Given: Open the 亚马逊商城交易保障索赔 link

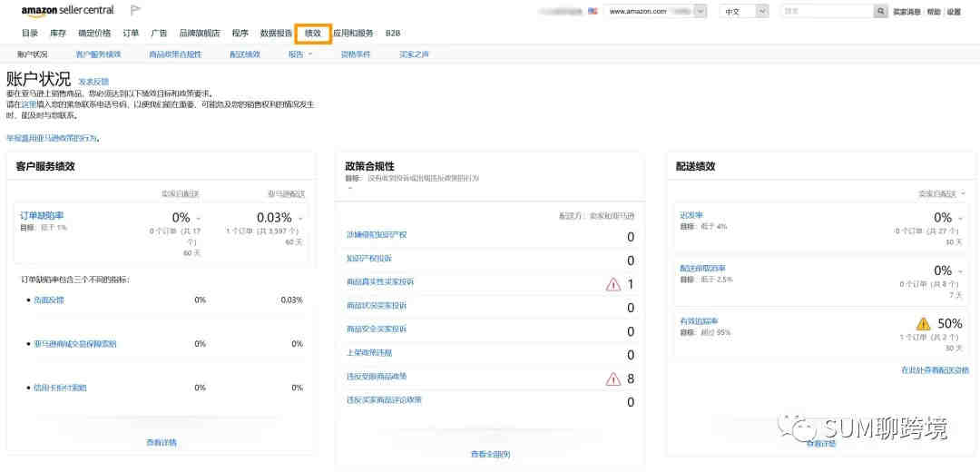Looking at the screenshot, I should click(75, 344).
